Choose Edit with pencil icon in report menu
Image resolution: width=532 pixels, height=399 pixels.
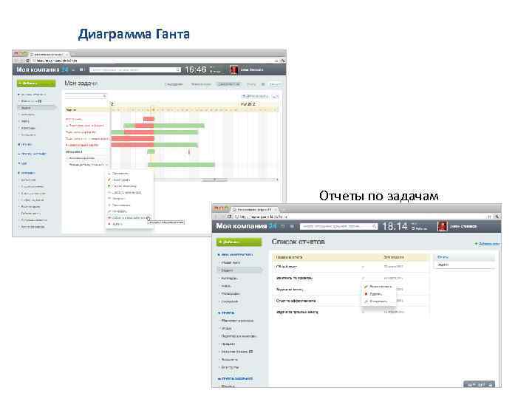[x=378, y=287]
